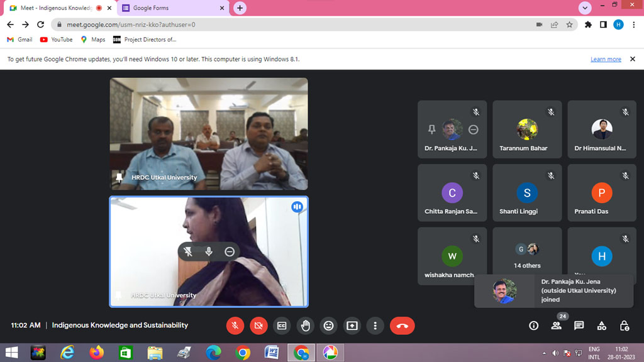
Task: Leave the call with the red hang-up button
Action: click(x=402, y=326)
